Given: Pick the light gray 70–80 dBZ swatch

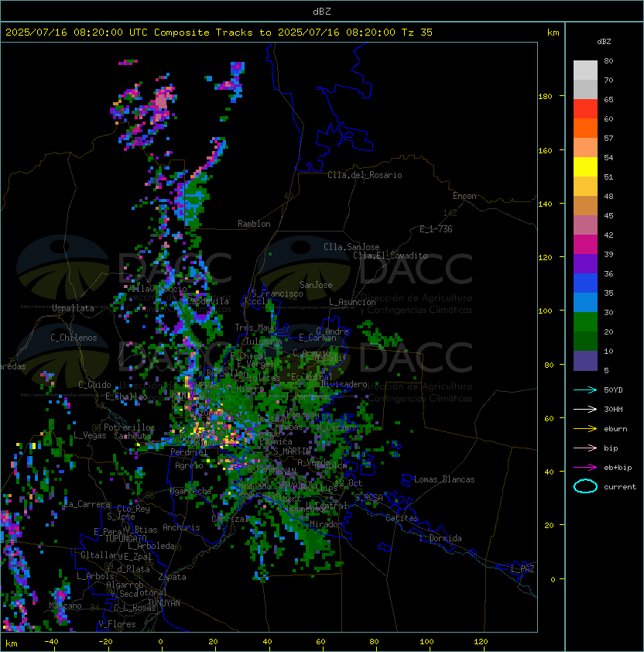Looking at the screenshot, I should pyautogui.click(x=585, y=70).
